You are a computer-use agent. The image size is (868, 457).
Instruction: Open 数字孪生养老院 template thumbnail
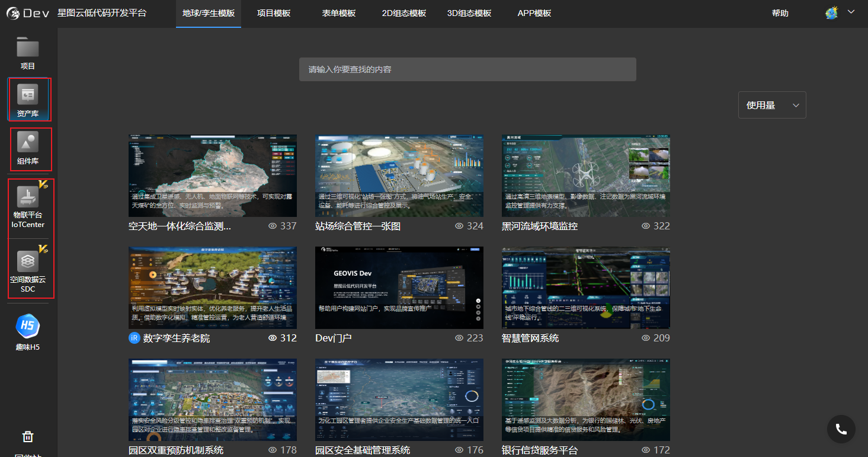[213, 287]
